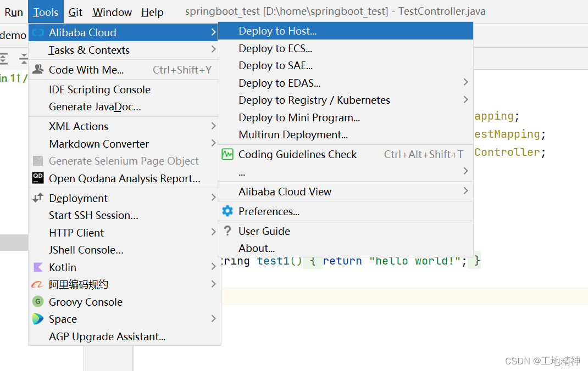Click the Open Qodana Analysis Report icon

tap(37, 178)
